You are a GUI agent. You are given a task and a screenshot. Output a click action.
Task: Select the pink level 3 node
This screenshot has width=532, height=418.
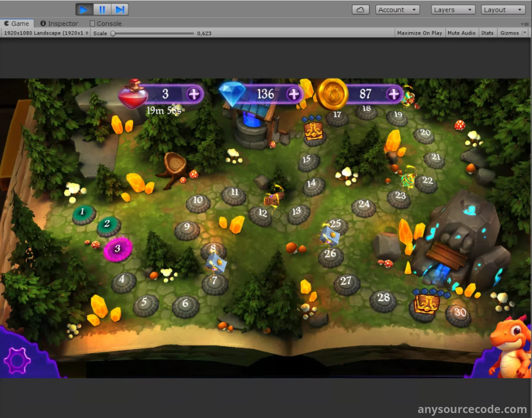click(118, 249)
